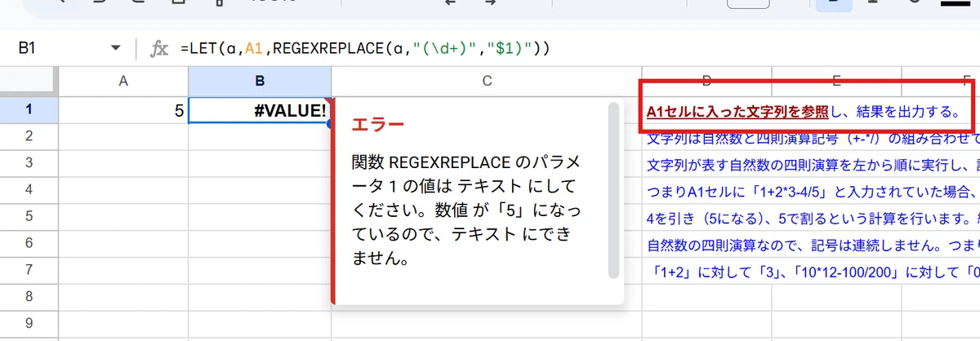Viewport: 980px width, 341px height.
Task: Click the select-all corner of the grid
Action: [x=29, y=81]
